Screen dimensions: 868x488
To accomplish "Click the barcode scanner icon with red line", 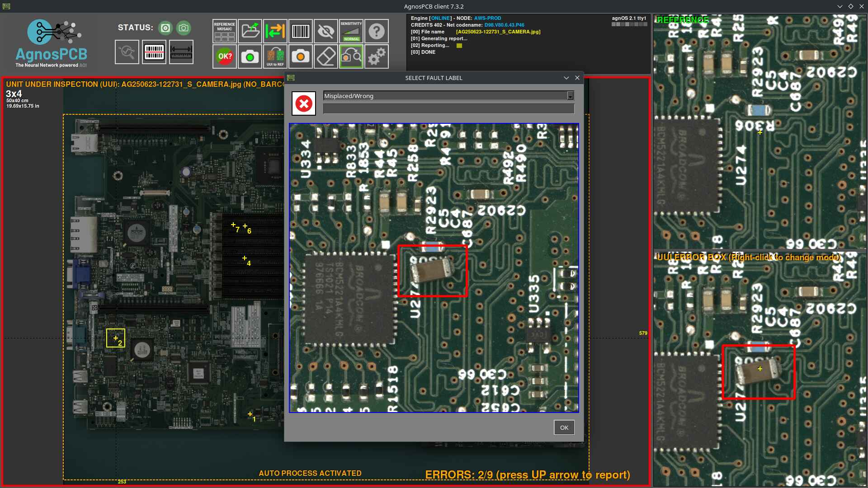I will pyautogui.click(x=154, y=52).
